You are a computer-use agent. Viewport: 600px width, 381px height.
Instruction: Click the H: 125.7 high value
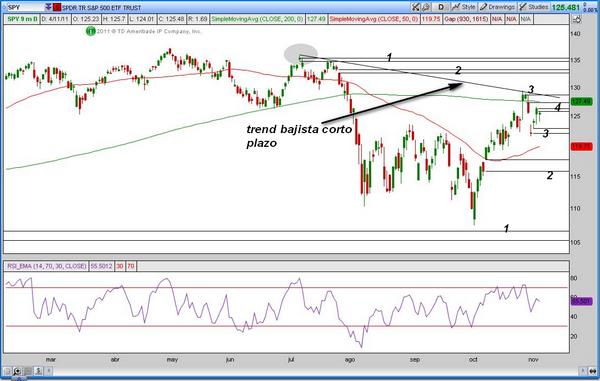click(x=114, y=19)
